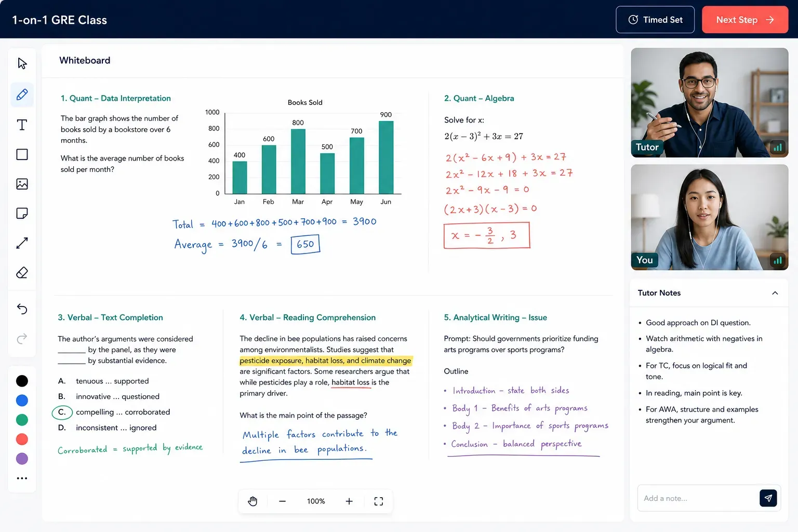Click the You video audio level icon
Image resolution: width=798 pixels, height=532 pixels.
click(x=778, y=260)
